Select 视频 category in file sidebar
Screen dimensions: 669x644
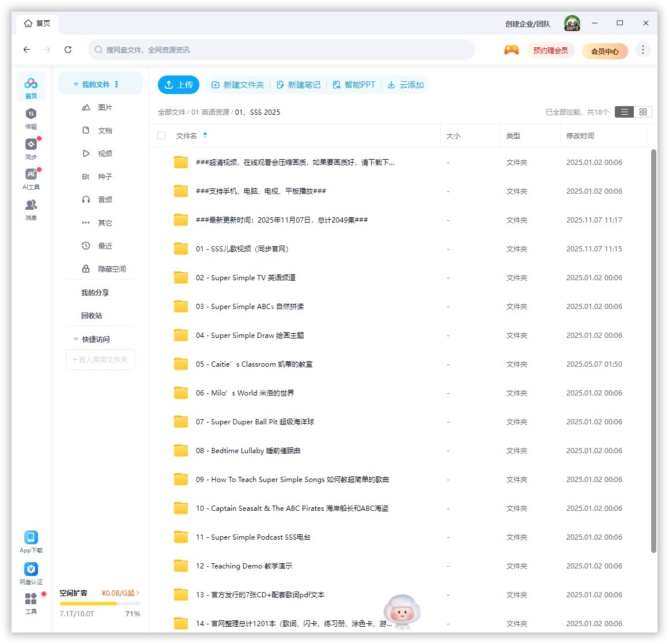[x=105, y=154]
